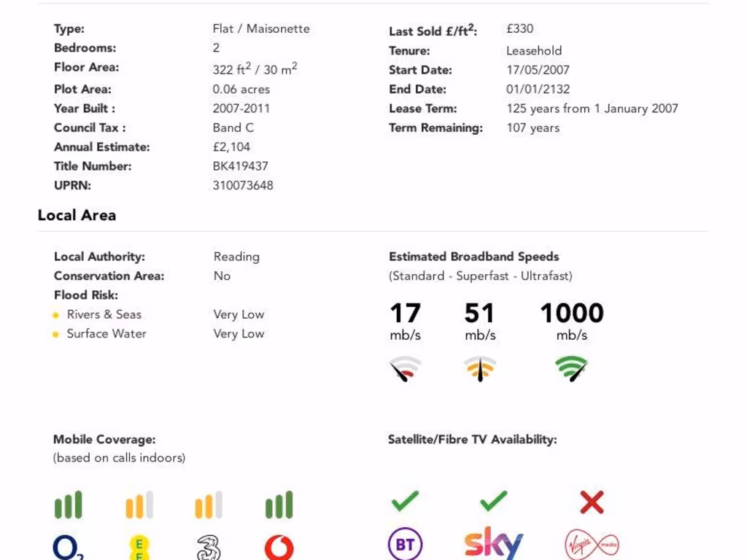Click the Three network logo

209,548
